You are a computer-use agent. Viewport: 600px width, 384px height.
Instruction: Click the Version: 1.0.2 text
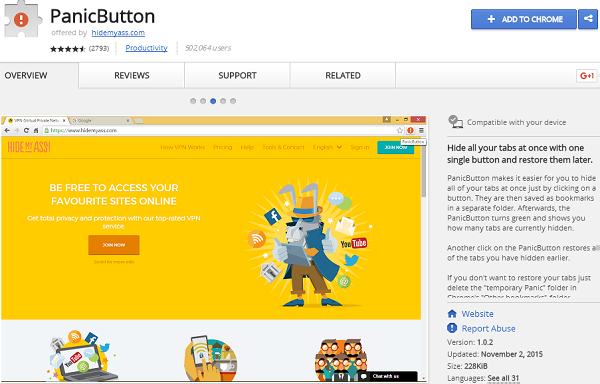(x=470, y=342)
